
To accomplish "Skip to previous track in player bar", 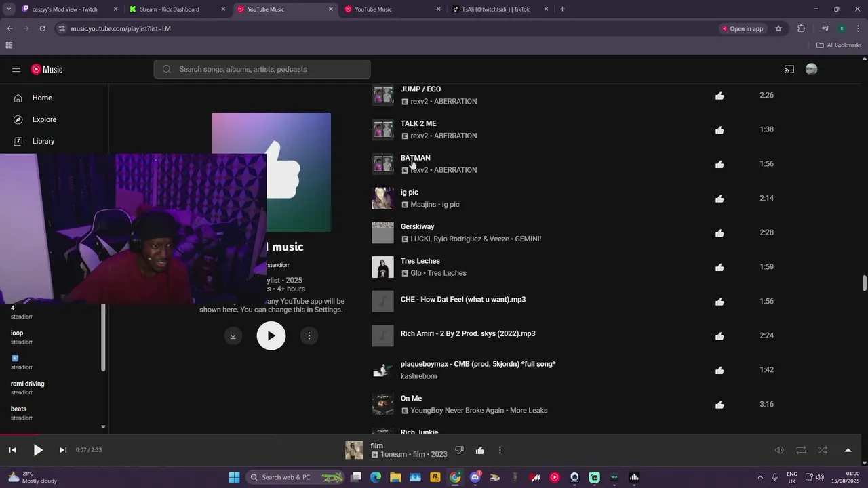I will pyautogui.click(x=12, y=450).
